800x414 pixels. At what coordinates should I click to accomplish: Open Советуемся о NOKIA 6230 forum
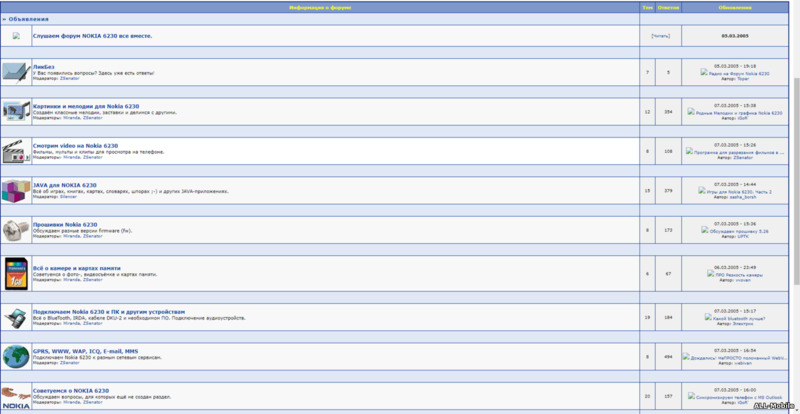(71, 391)
